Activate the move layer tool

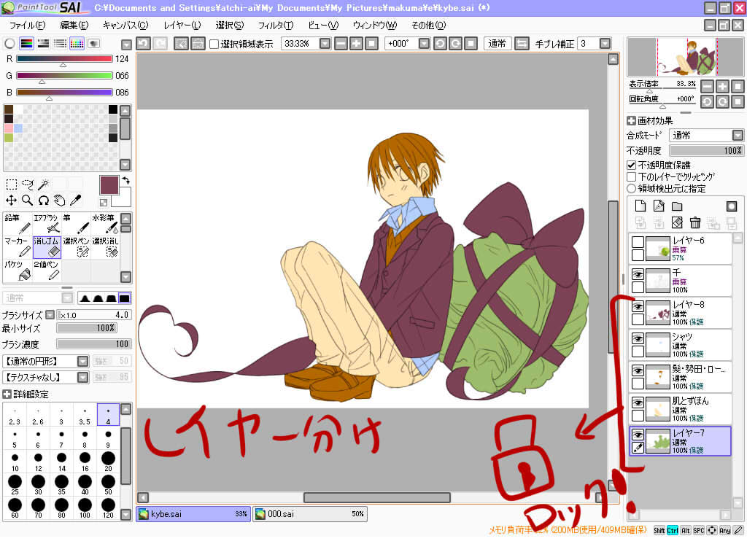pos(12,201)
